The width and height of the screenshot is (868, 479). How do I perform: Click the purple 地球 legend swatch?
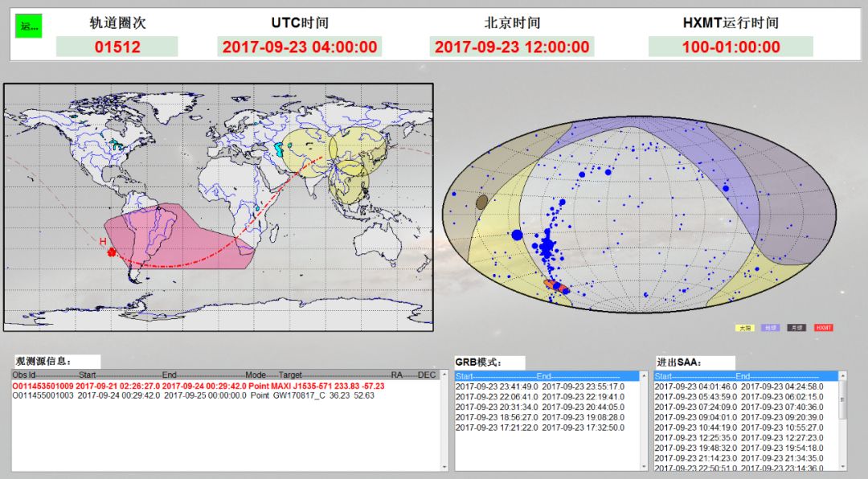click(771, 328)
